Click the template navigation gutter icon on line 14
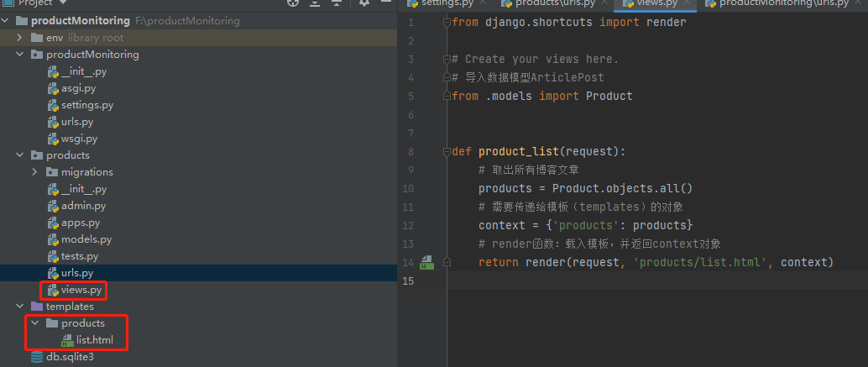868x367 pixels. click(426, 262)
